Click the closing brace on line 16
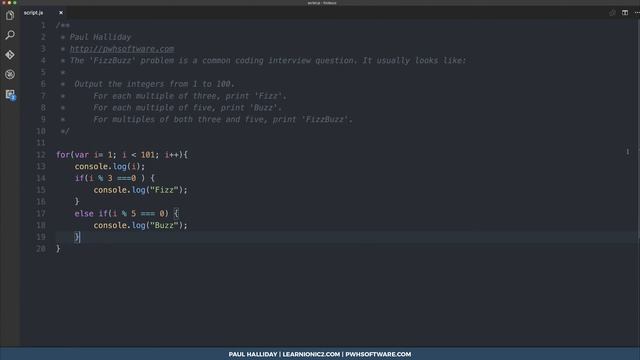 tap(77, 202)
